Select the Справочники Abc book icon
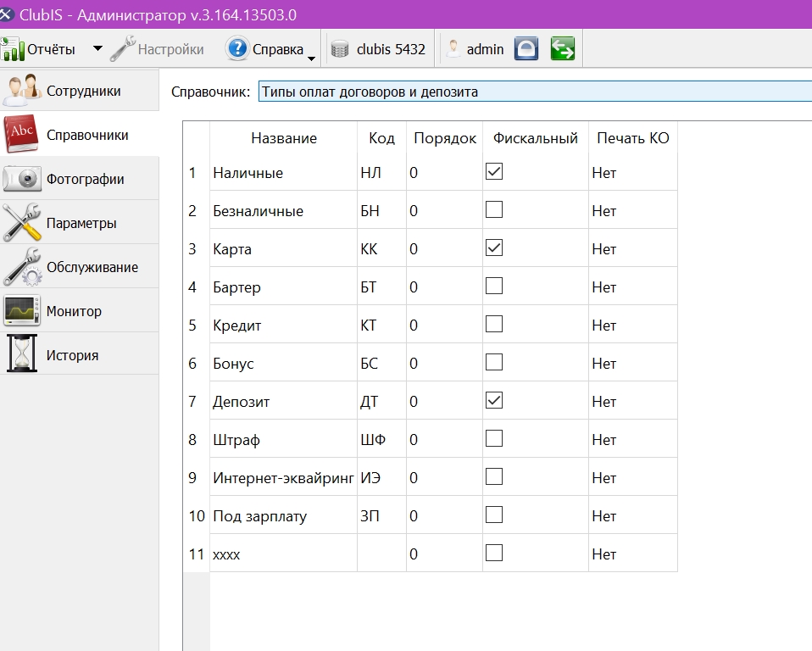 click(x=22, y=134)
